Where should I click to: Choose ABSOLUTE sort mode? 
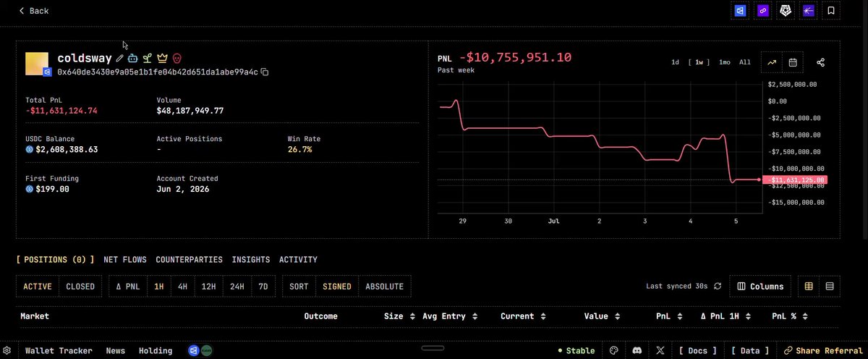[x=385, y=287]
